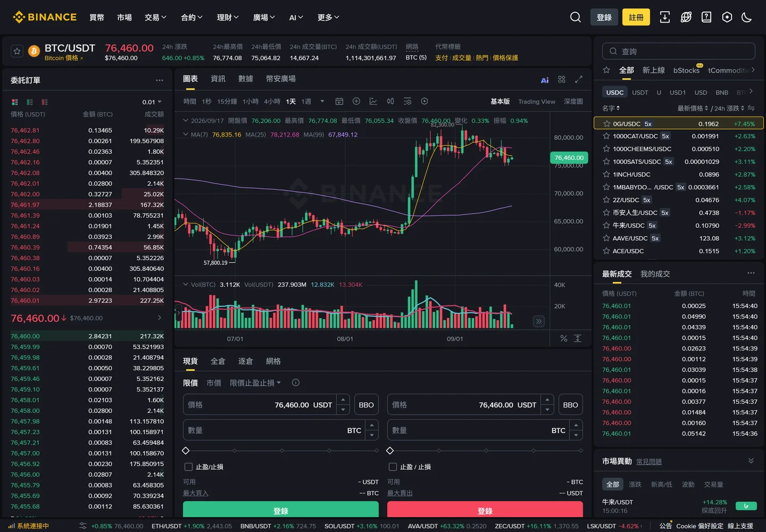The width and height of the screenshot is (766, 532).
Task: Add BTC/USDT to favorites with the star
Action: (x=17, y=52)
